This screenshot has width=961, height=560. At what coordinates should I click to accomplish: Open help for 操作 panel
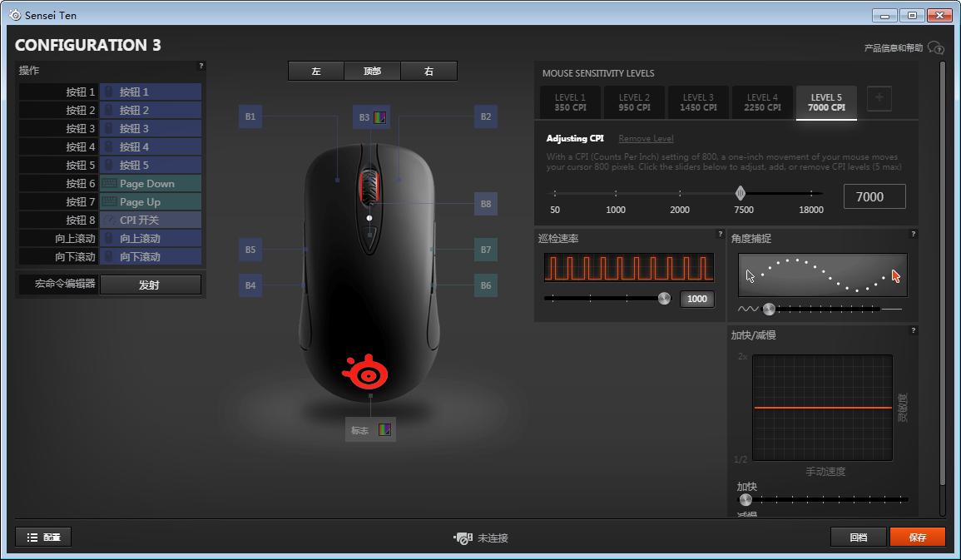(201, 66)
